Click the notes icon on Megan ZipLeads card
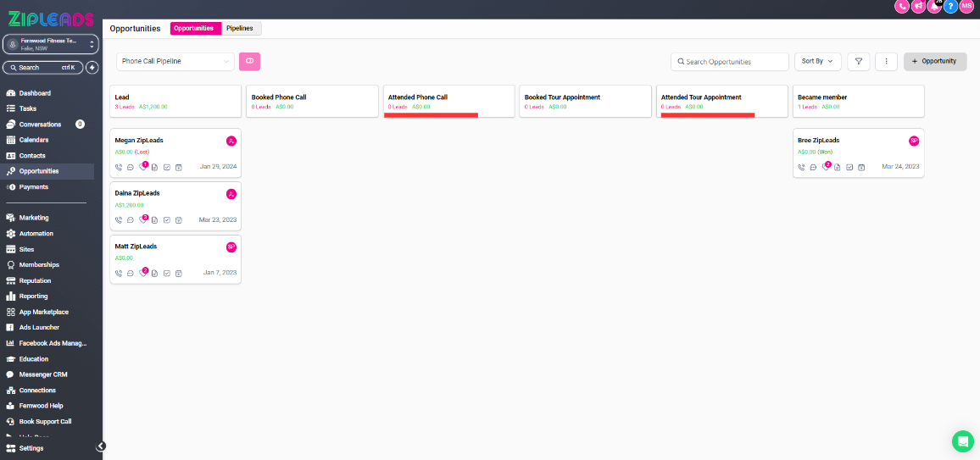 154,167
